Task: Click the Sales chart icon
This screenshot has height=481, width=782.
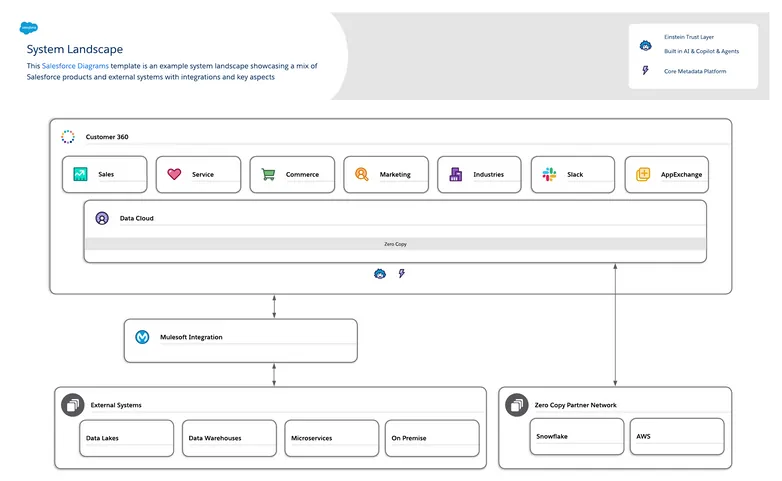Action: [80, 174]
